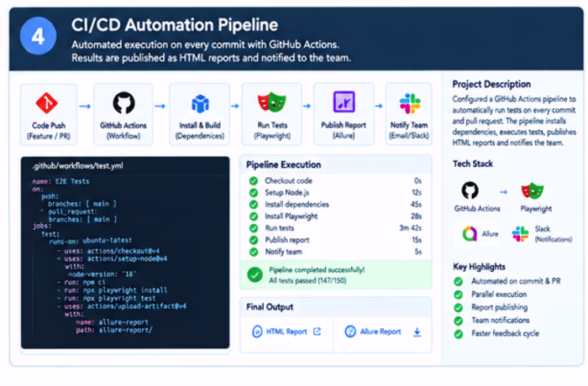Click the 'uses: actions/checkout@v4' code line
The height and width of the screenshot is (386, 588).
pyautogui.click(x=108, y=251)
